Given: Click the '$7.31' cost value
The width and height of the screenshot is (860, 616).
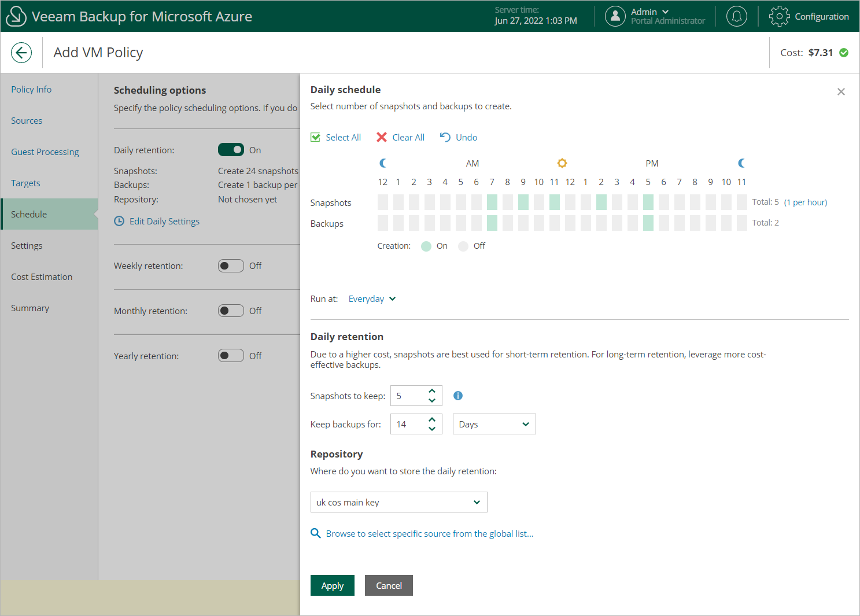Looking at the screenshot, I should [821, 53].
